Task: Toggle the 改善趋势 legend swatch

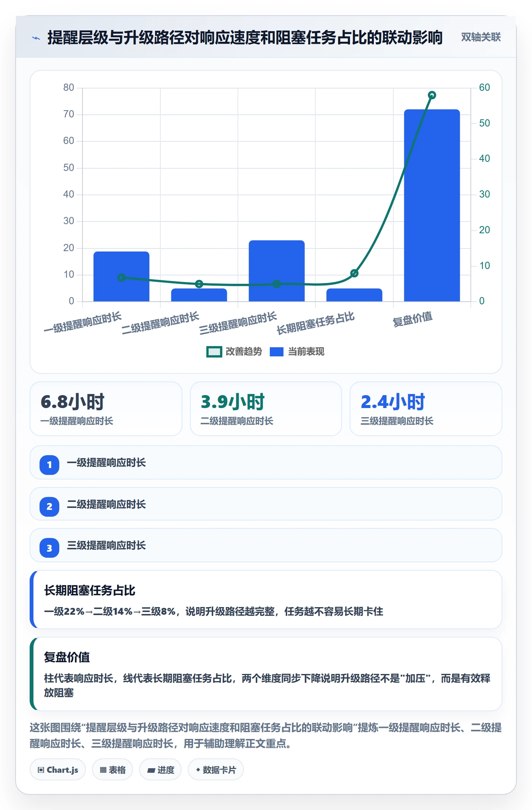Action: coord(214,352)
